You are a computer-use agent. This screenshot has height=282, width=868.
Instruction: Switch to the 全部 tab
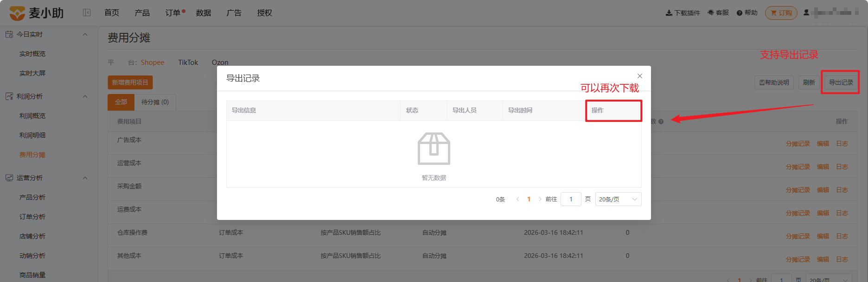pyautogui.click(x=121, y=102)
